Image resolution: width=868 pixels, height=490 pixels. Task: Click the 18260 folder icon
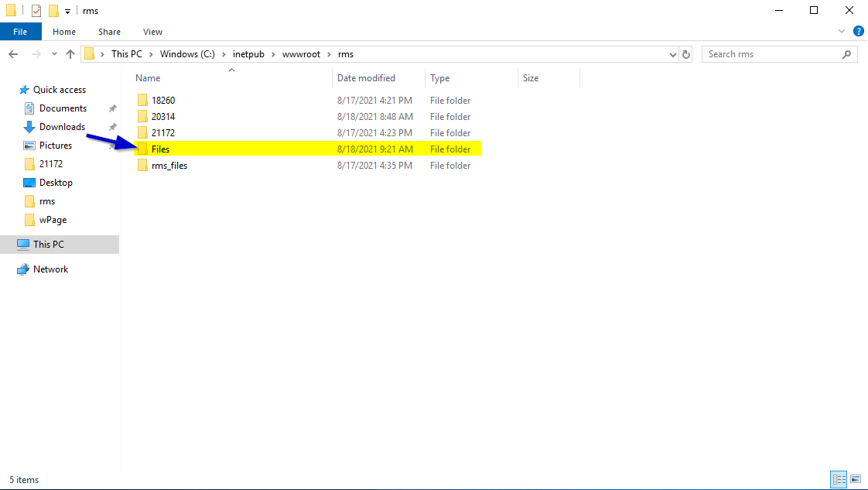click(x=142, y=100)
